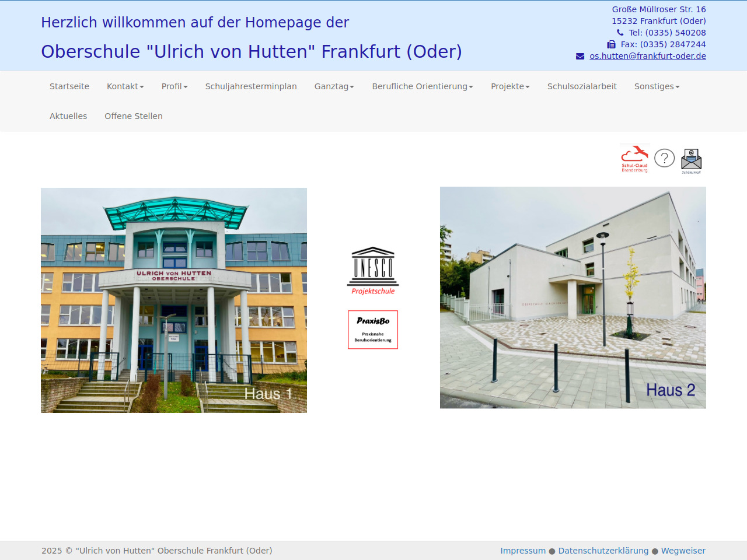Open the Datenschutzerklärung footer link
Image resolution: width=747 pixels, height=560 pixels.
click(603, 551)
